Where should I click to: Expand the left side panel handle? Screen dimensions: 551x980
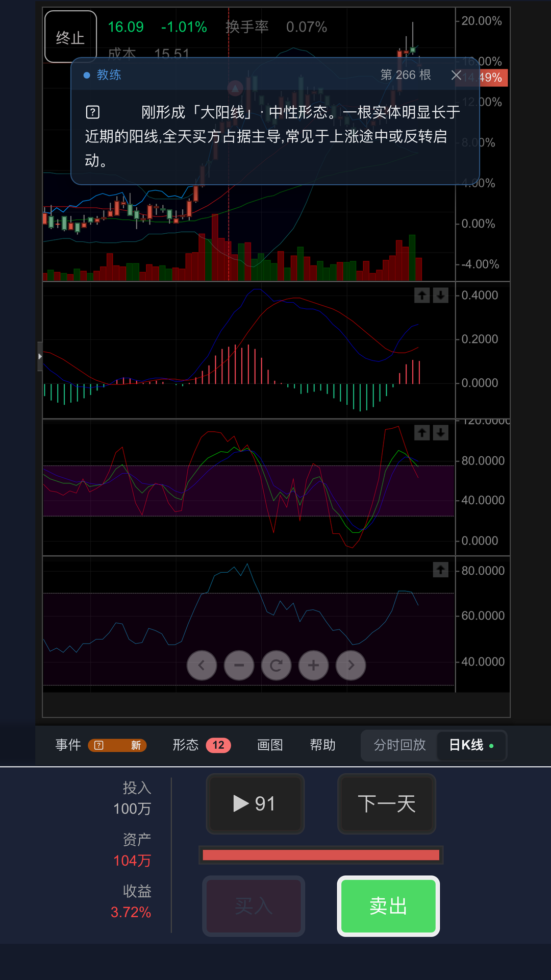(40, 356)
